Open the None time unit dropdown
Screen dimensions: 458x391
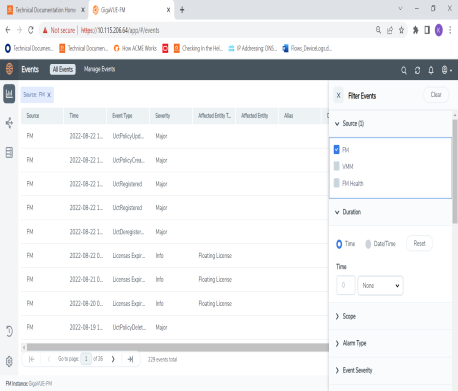[380, 285]
